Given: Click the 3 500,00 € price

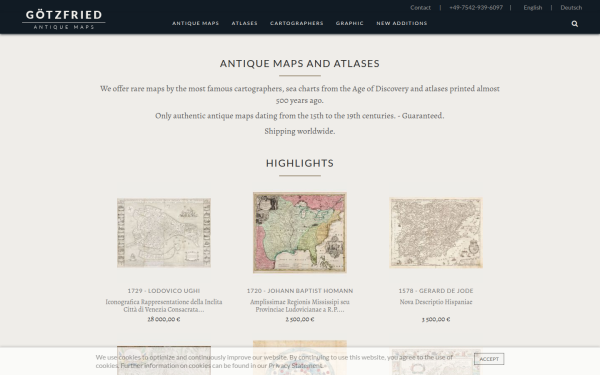Looking at the screenshot, I should tap(436, 319).
